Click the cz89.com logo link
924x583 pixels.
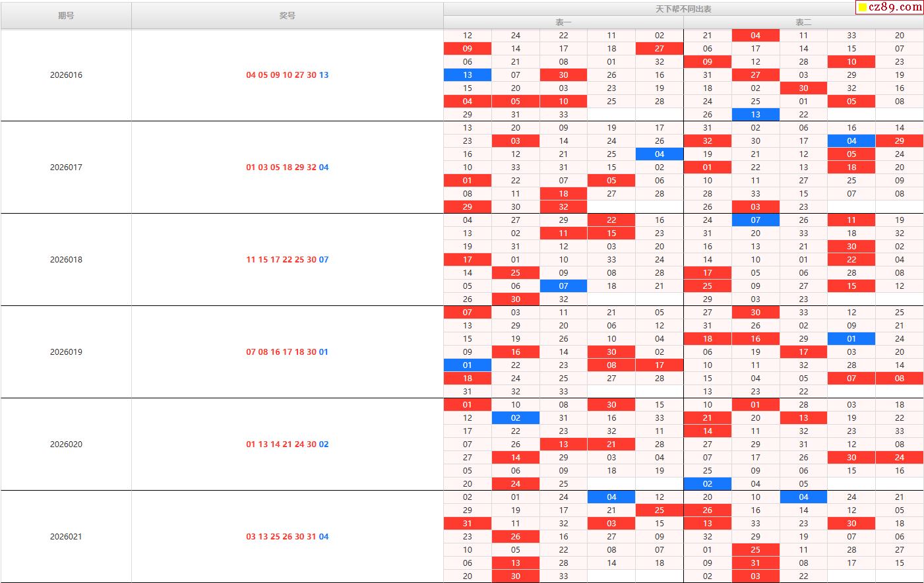(x=895, y=7)
